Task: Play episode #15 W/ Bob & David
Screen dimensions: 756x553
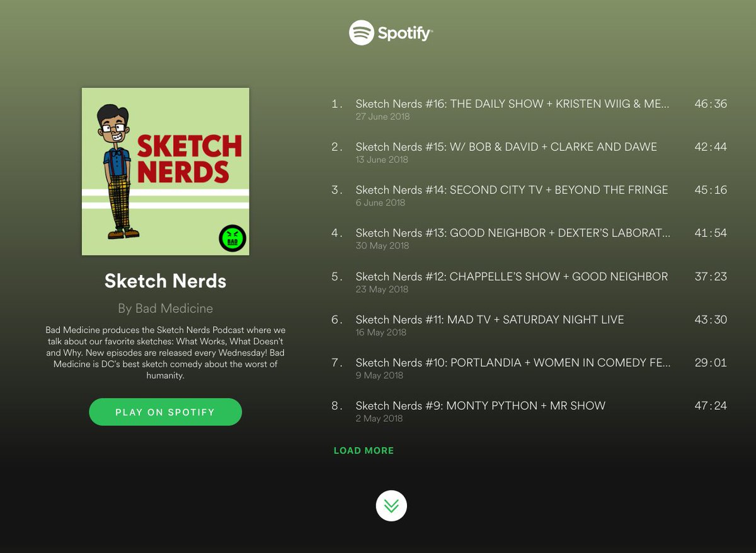Action: click(x=506, y=146)
